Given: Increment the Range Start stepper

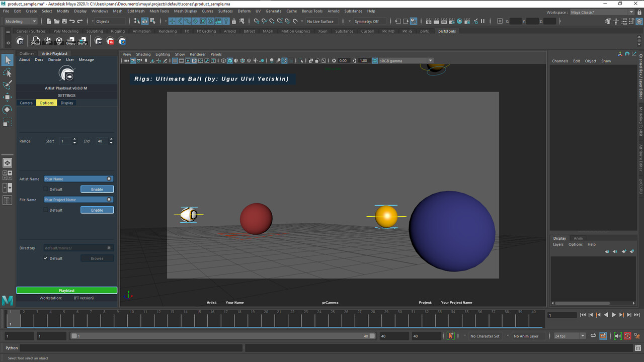Looking at the screenshot, I should point(75,139).
